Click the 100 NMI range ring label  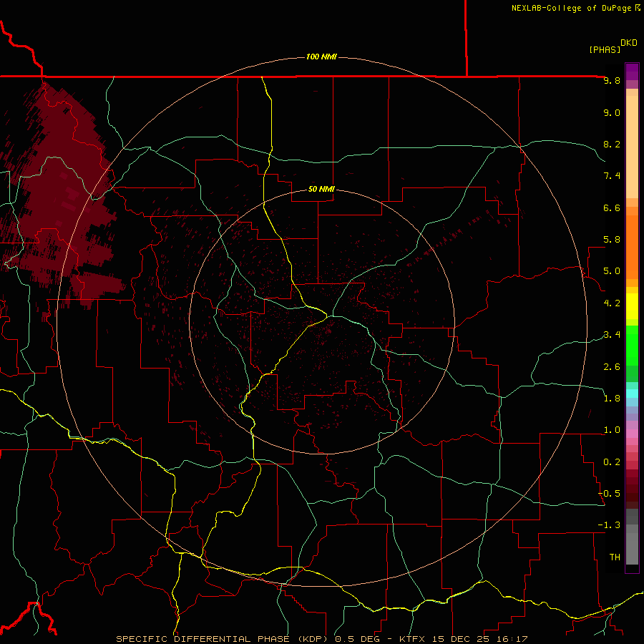(321, 57)
